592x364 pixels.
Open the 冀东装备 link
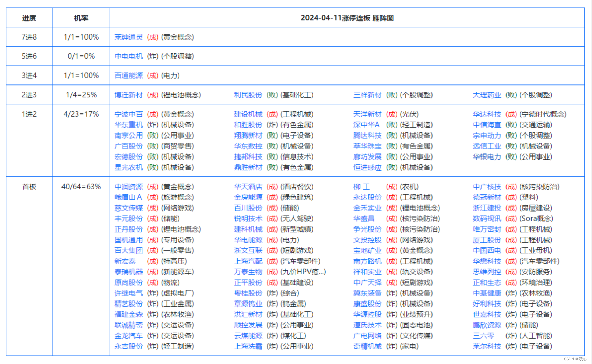coord(367,293)
